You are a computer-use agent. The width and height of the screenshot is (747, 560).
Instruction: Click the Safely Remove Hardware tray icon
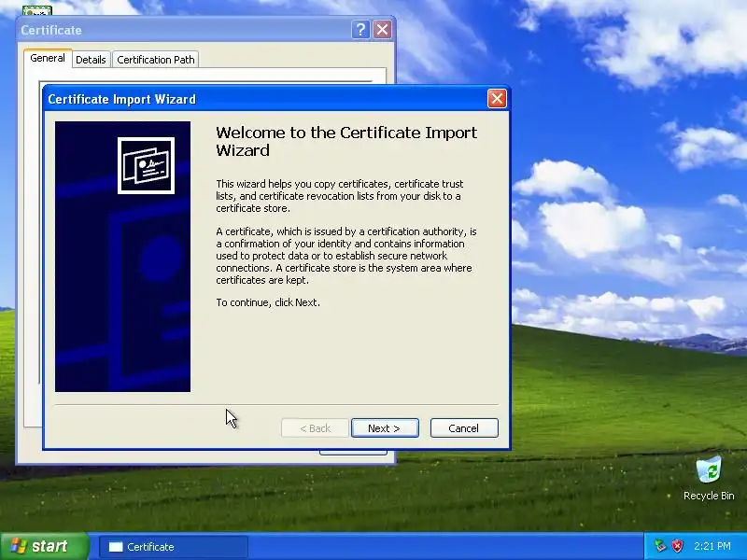pos(660,546)
